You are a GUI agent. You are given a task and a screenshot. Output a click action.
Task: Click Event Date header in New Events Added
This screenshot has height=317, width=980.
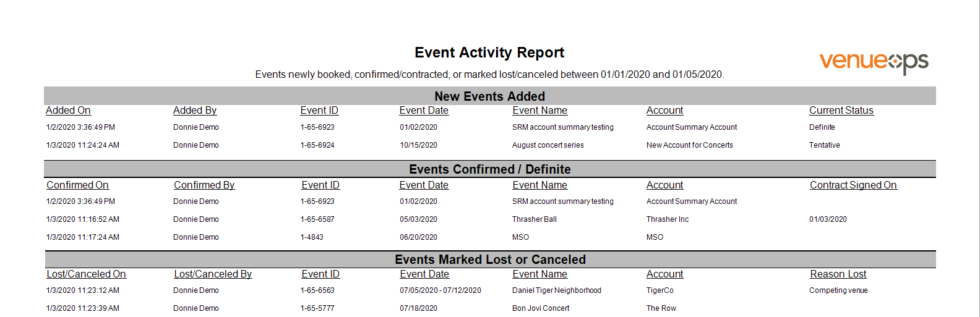(424, 111)
